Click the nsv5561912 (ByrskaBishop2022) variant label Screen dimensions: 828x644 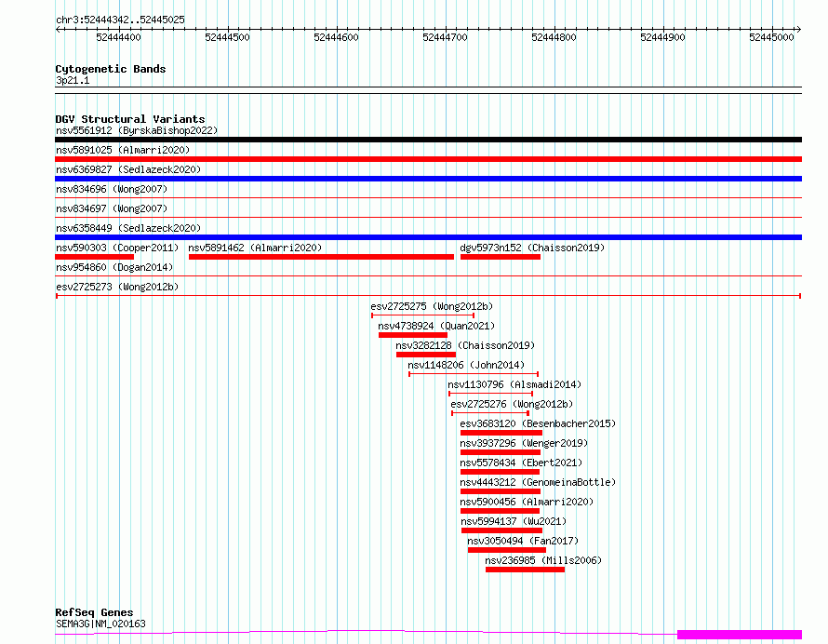(x=137, y=130)
